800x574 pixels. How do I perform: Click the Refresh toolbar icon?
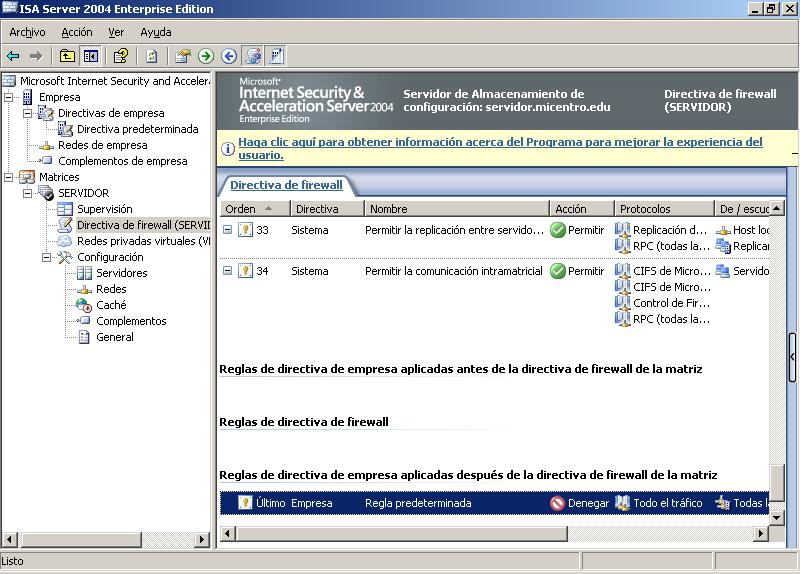152,56
